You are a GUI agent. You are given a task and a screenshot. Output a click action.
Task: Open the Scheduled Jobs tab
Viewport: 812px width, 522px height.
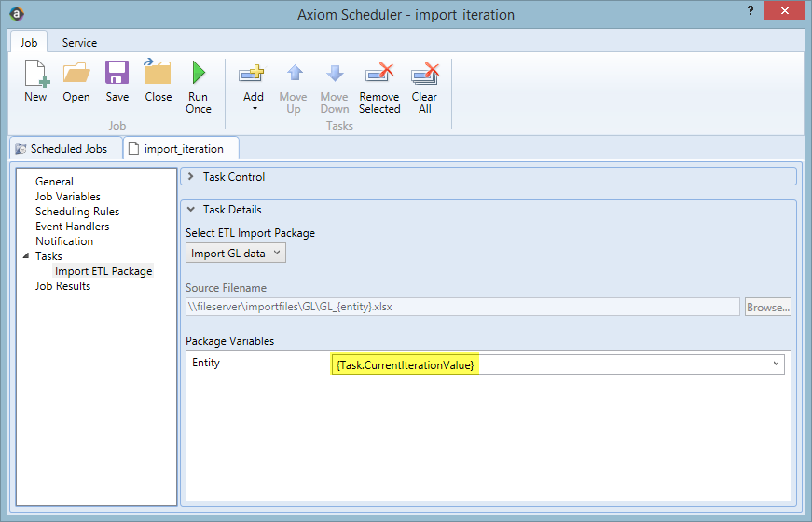(66, 148)
